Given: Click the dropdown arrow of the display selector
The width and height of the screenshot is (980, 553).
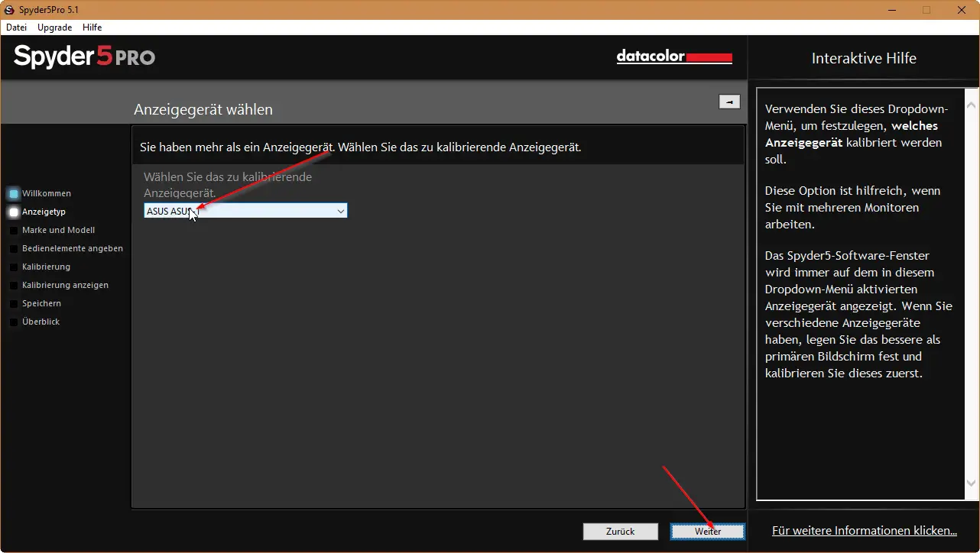Looking at the screenshot, I should coord(341,212).
